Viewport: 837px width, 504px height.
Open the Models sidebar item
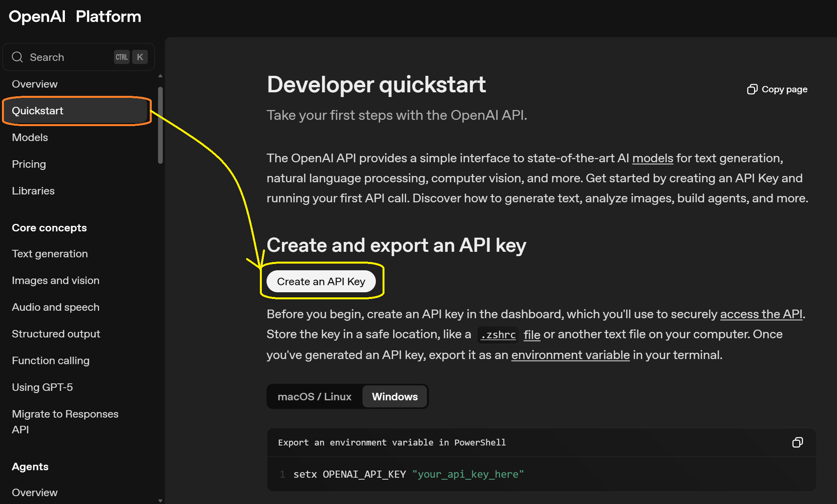30,137
